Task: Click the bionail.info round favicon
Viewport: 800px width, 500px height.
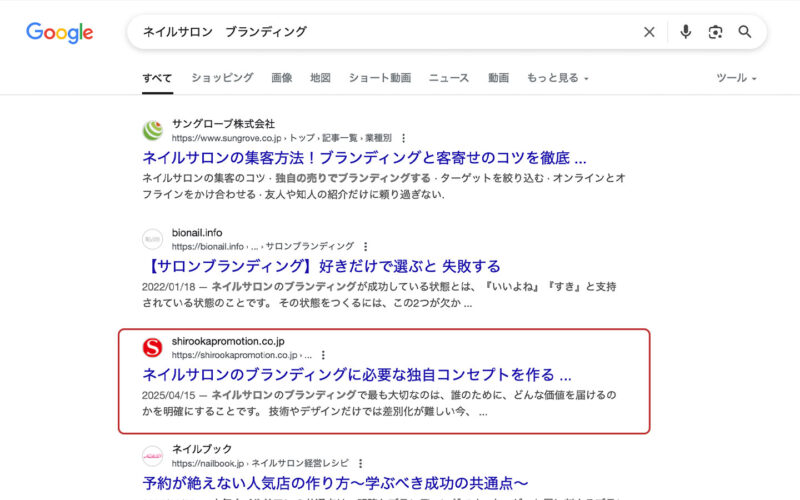Action: [x=153, y=239]
